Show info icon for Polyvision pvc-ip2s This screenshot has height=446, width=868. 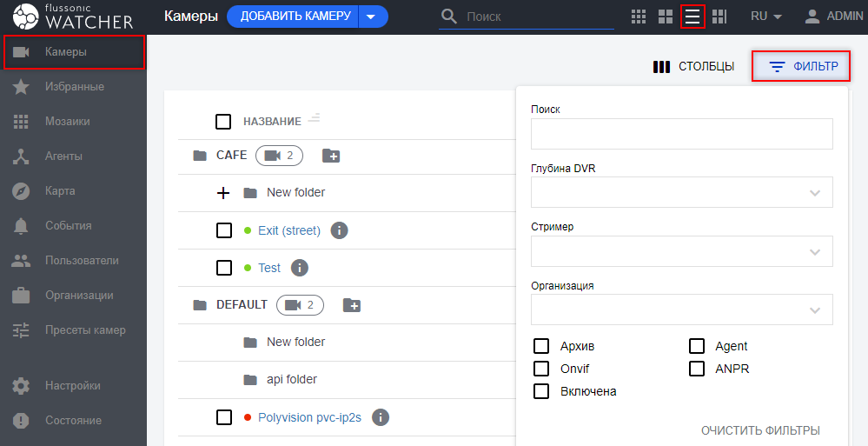[x=380, y=417]
